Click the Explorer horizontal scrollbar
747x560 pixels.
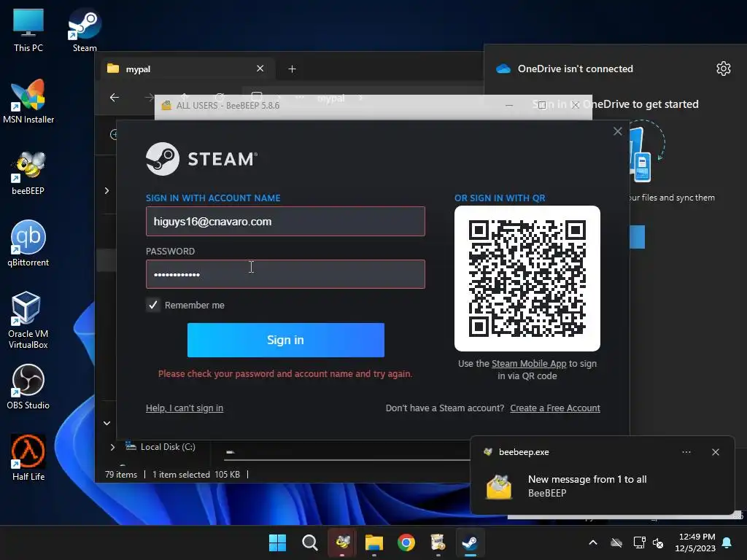pos(347,460)
